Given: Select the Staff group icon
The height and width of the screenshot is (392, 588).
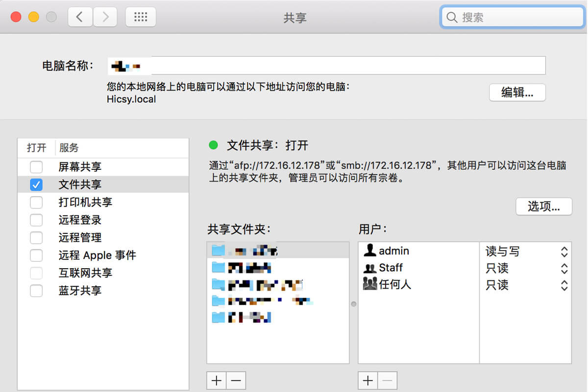Looking at the screenshot, I should (x=370, y=268).
